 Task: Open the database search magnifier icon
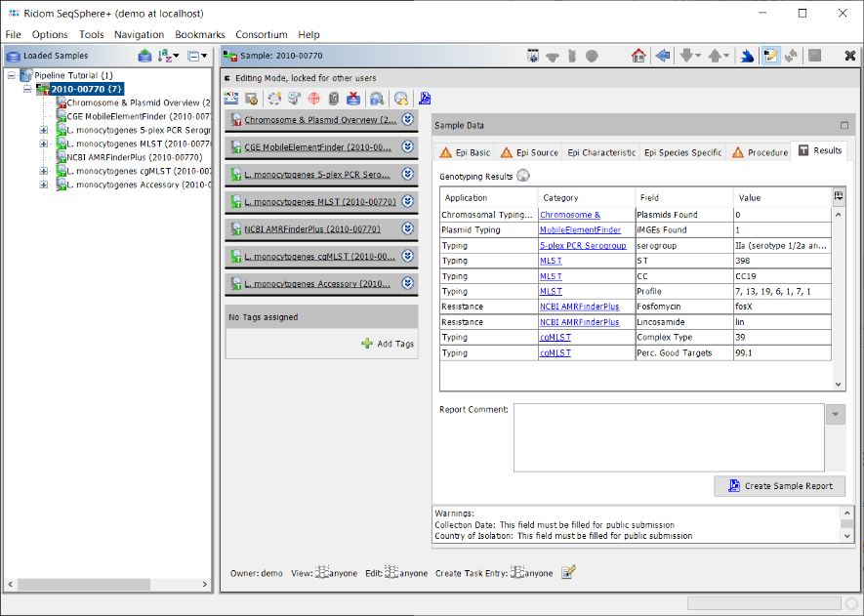click(x=378, y=98)
